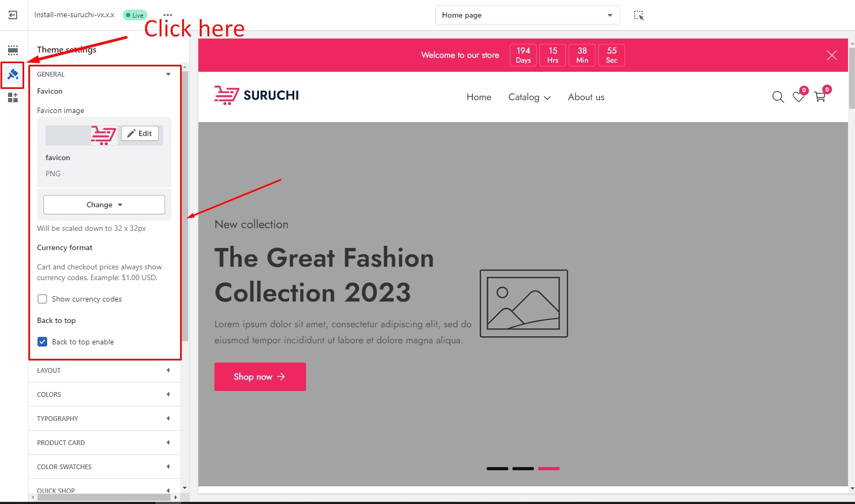855x504 pixels.
Task: Click the exit editor icon
Action: (13, 15)
